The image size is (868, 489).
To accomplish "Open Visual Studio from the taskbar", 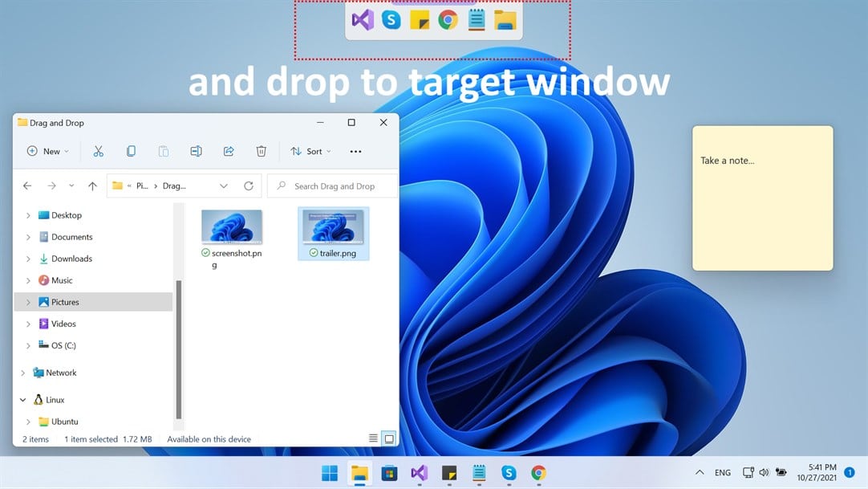I will (419, 473).
